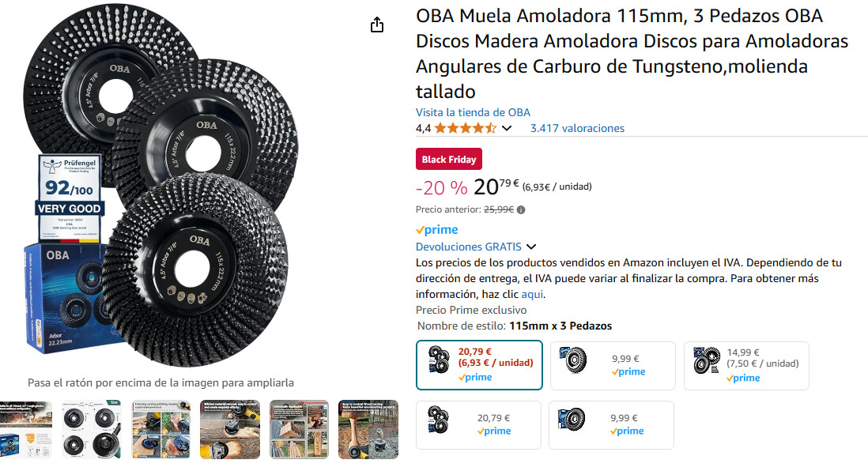
Task: Choose the bottom-row 9,99 € style option
Action: pyautogui.click(x=611, y=424)
